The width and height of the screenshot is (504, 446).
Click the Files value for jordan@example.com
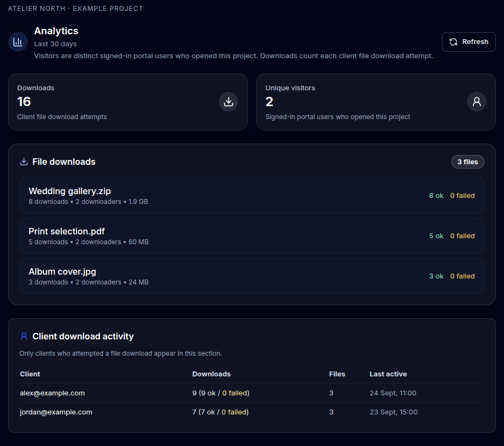(331, 412)
